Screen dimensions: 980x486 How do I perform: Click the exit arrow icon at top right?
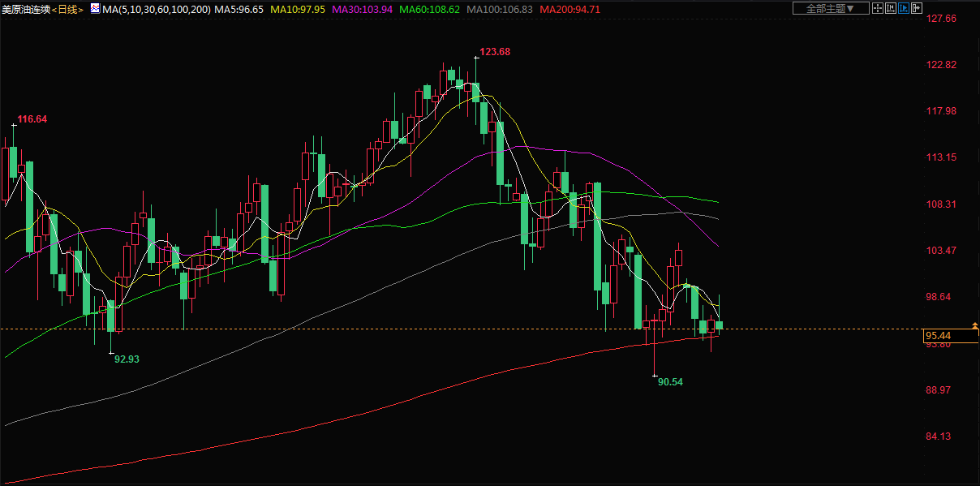coord(917,8)
